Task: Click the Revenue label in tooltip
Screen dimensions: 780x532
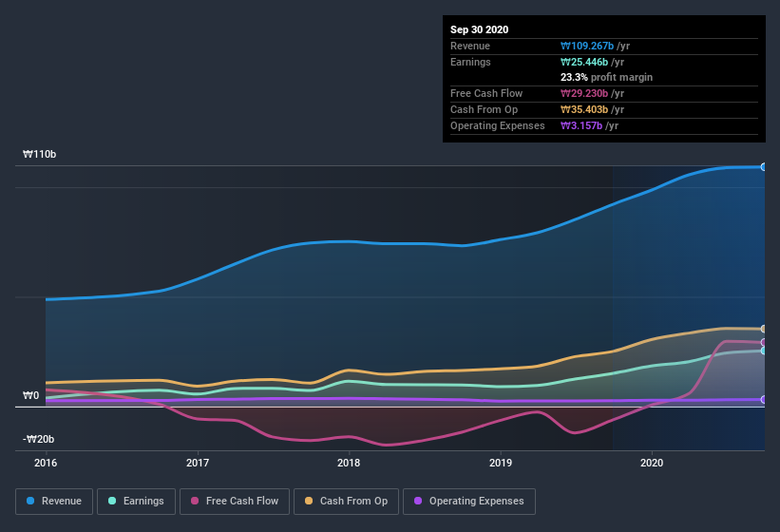Action: (x=470, y=46)
